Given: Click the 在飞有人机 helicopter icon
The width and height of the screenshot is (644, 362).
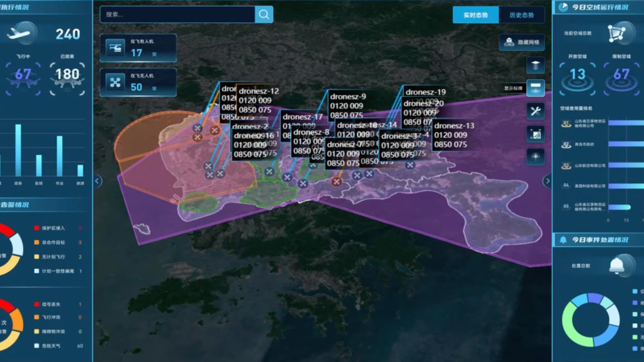Looking at the screenshot, I should tap(115, 48).
